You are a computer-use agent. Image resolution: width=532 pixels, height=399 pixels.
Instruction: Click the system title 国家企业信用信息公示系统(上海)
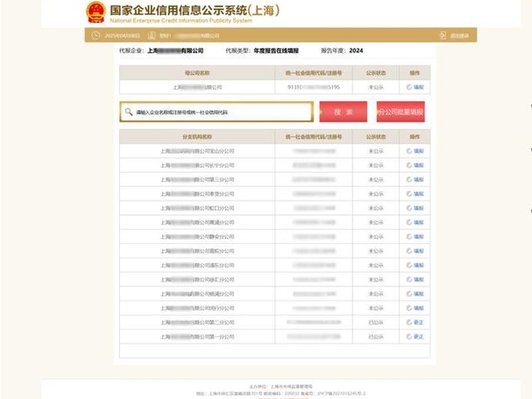[x=195, y=10]
